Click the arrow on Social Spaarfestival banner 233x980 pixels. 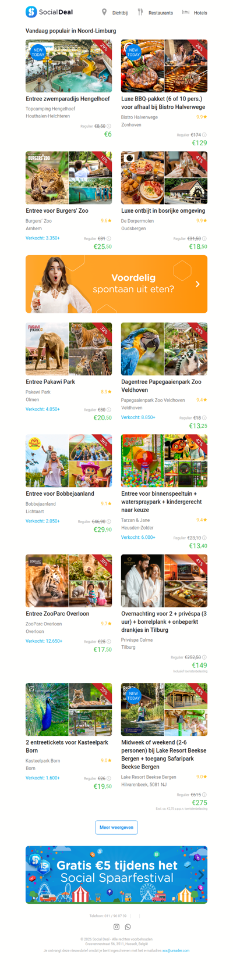pos(200,874)
